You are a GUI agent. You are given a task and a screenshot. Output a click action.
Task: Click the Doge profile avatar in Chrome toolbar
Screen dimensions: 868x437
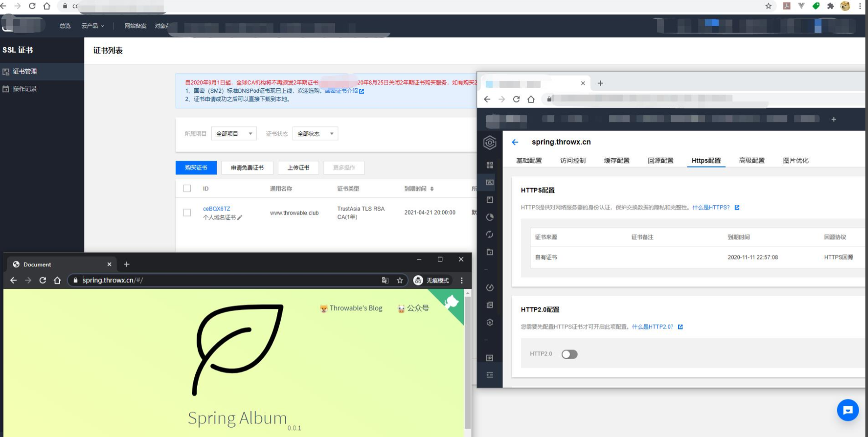click(x=845, y=7)
